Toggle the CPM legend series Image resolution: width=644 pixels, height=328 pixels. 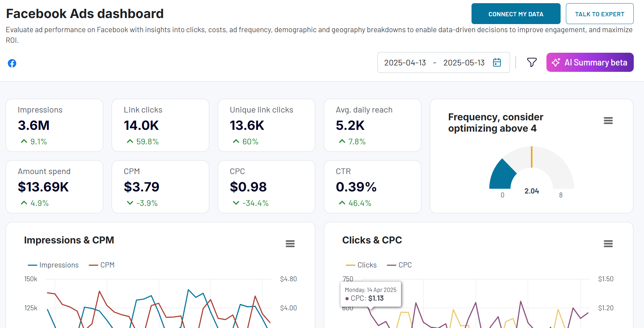click(102, 265)
